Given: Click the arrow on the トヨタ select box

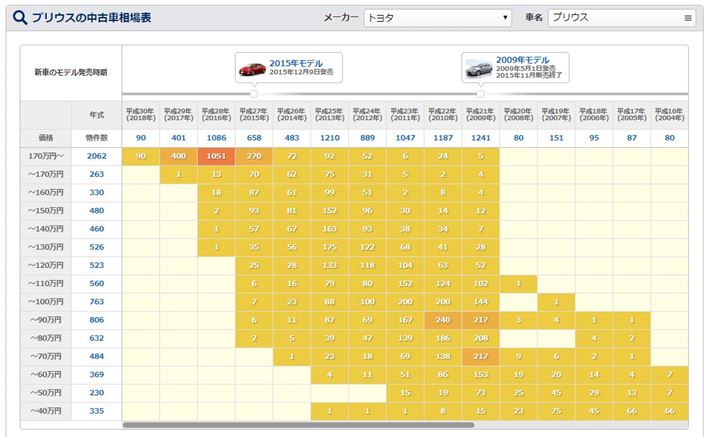Looking at the screenshot, I should pyautogui.click(x=504, y=18).
